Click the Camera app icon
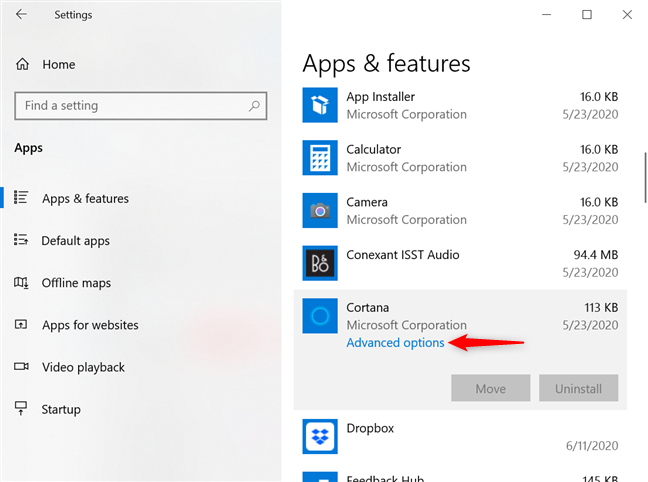Screen dimensions: 648x482 [320, 210]
